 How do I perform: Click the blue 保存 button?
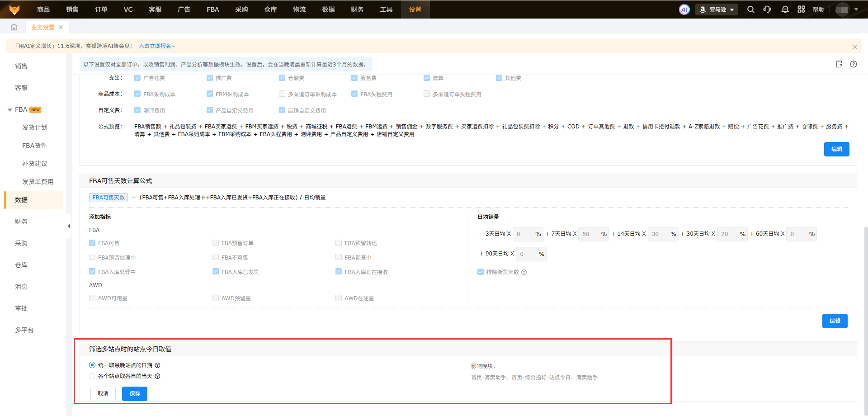tap(135, 394)
